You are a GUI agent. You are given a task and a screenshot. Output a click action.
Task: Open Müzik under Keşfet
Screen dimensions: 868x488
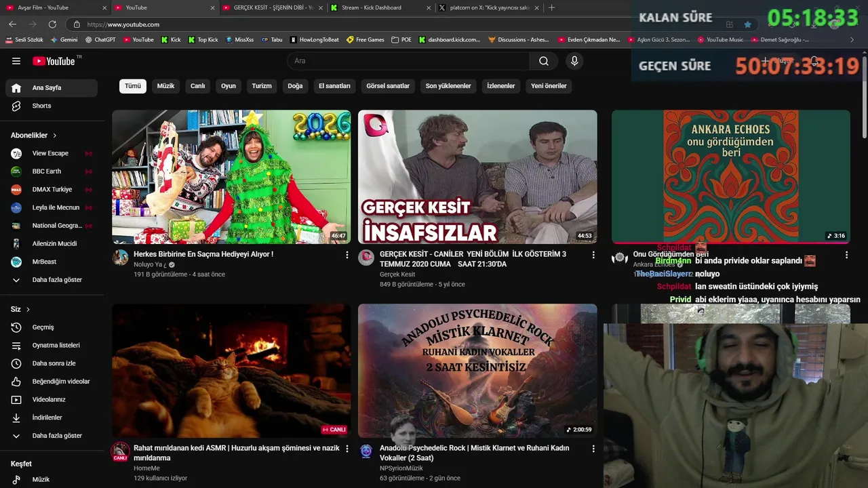click(x=52, y=479)
